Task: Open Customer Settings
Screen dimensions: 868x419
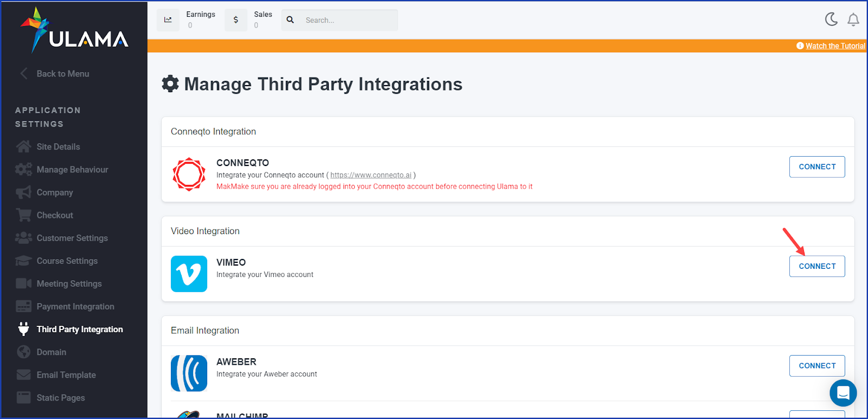Action: click(x=72, y=237)
